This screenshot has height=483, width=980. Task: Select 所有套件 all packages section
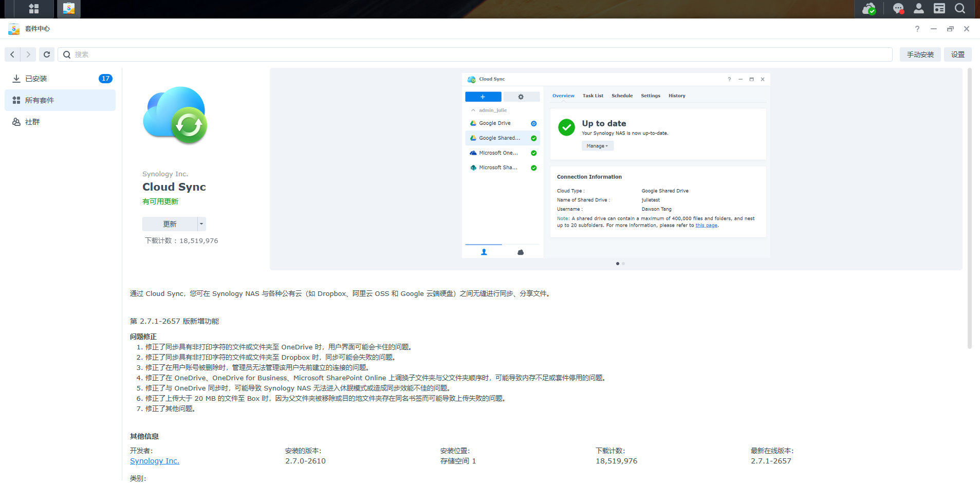(x=60, y=100)
